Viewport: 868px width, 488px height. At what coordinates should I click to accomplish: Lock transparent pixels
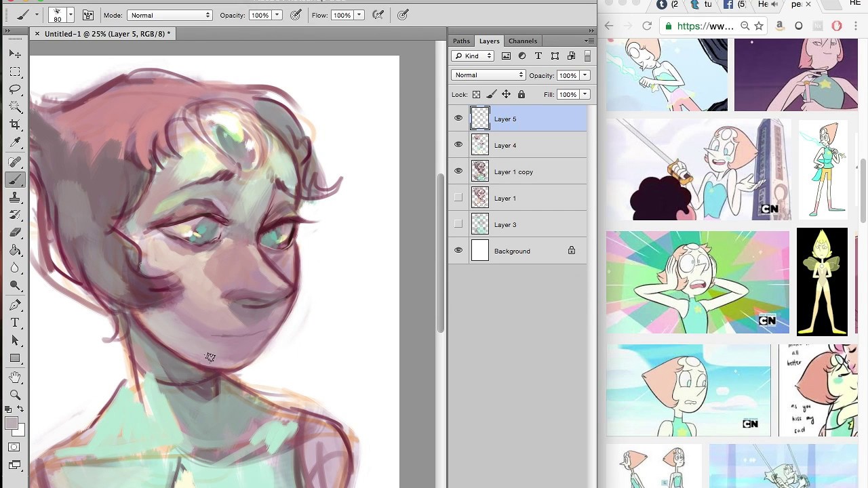[x=476, y=95]
